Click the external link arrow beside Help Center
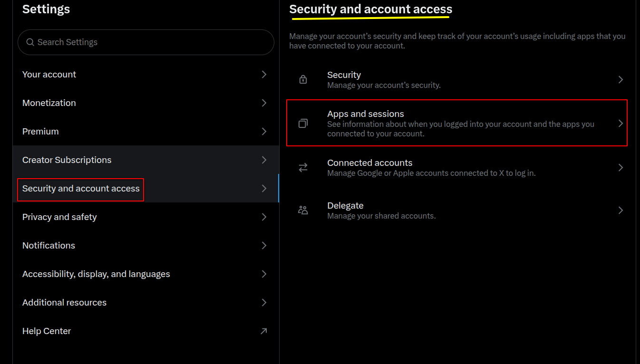 (x=264, y=331)
